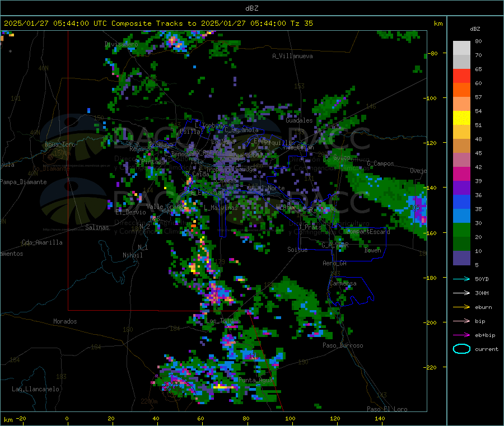The image size is (504, 426).
Task: Select the gold swatch between 51 and 48
Action: pos(461,132)
